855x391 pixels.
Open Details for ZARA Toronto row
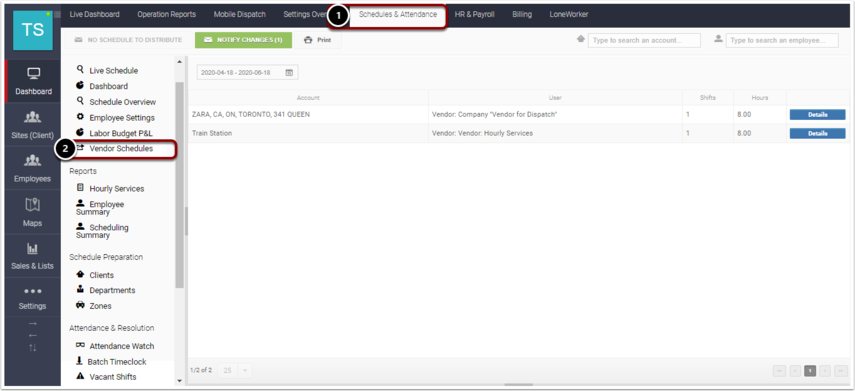click(x=817, y=115)
